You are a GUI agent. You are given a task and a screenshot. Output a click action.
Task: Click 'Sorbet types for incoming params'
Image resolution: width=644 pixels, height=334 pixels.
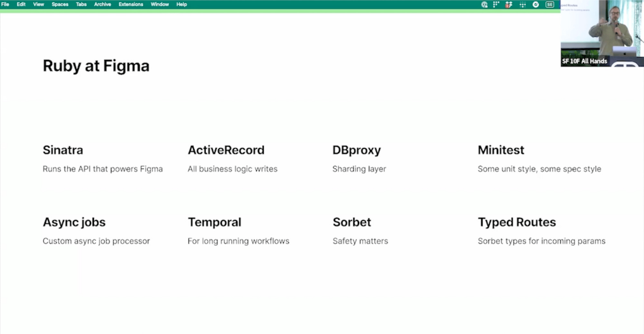pyautogui.click(x=542, y=241)
